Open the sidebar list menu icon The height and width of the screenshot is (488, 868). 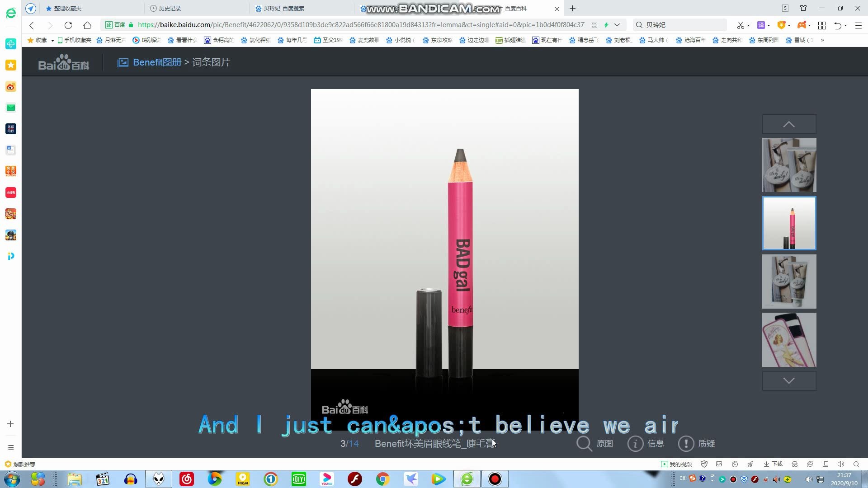pyautogui.click(x=10, y=447)
